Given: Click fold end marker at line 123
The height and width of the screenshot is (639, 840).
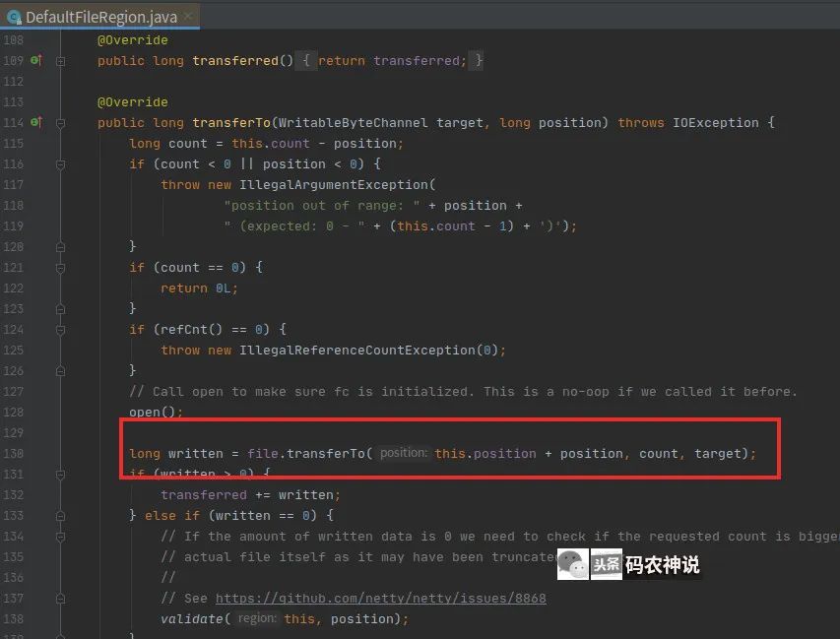Looking at the screenshot, I should coord(60,309).
